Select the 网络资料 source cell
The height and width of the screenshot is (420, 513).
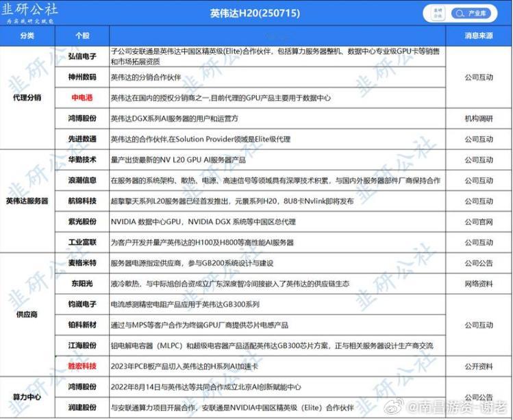pos(479,284)
